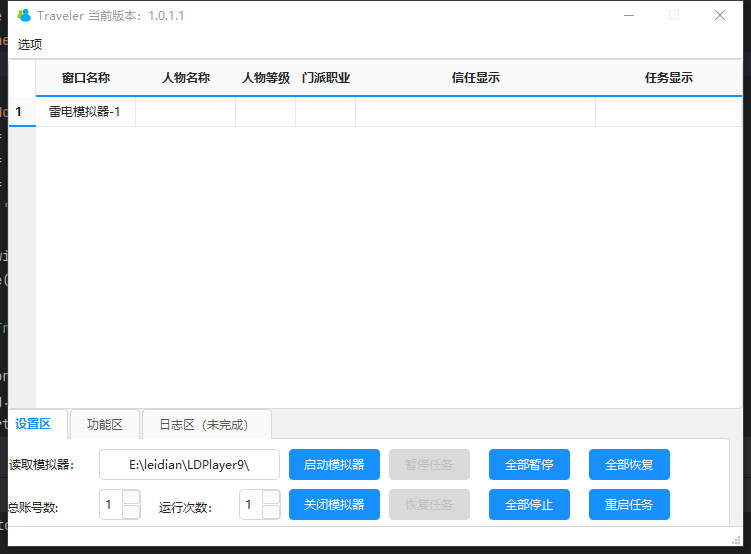Switch to the 功能区 tab
This screenshot has width=751, height=554.
coord(105,424)
